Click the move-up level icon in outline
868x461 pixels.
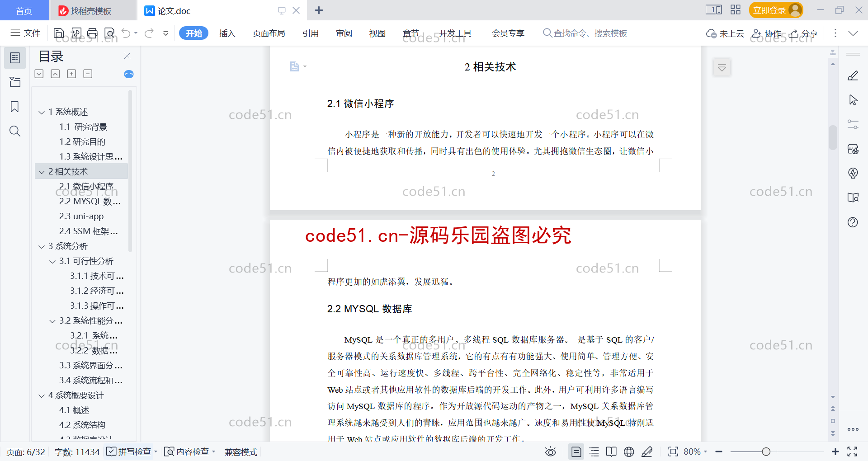[x=55, y=74]
